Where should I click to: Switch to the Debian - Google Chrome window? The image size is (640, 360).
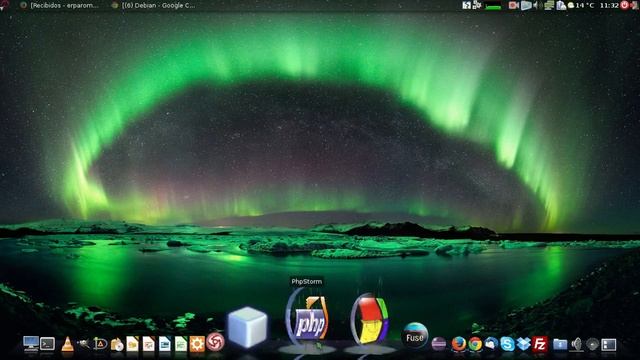tap(154, 5)
